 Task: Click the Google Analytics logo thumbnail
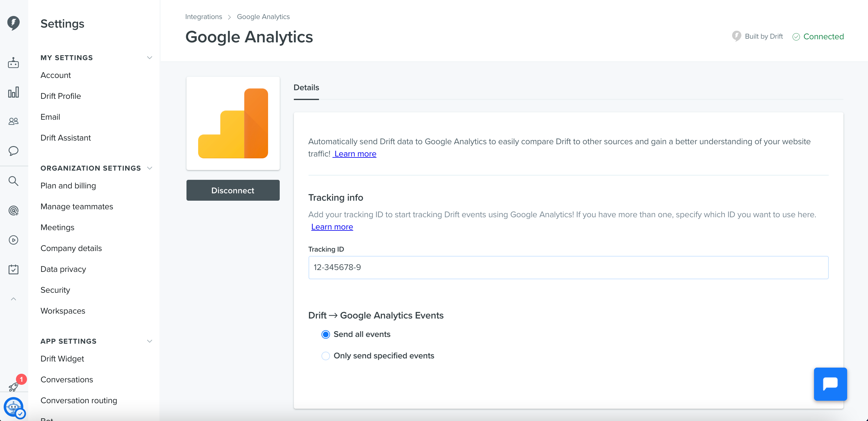[233, 123]
